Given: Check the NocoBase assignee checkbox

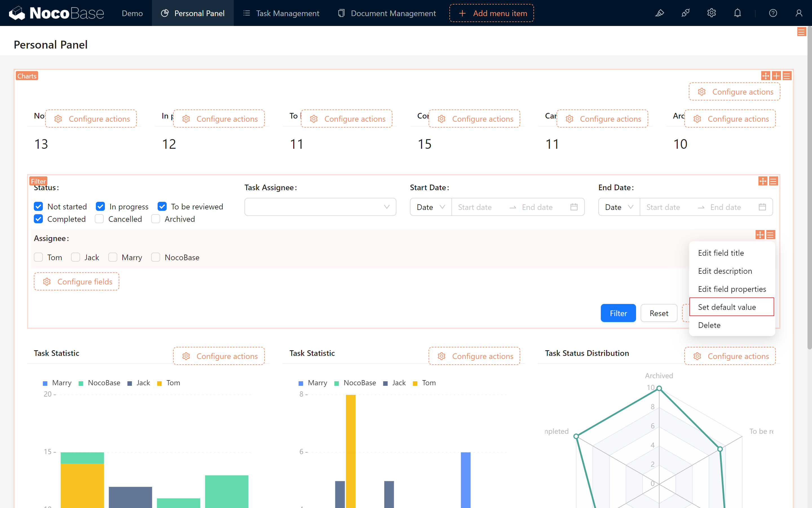Looking at the screenshot, I should 156,257.
